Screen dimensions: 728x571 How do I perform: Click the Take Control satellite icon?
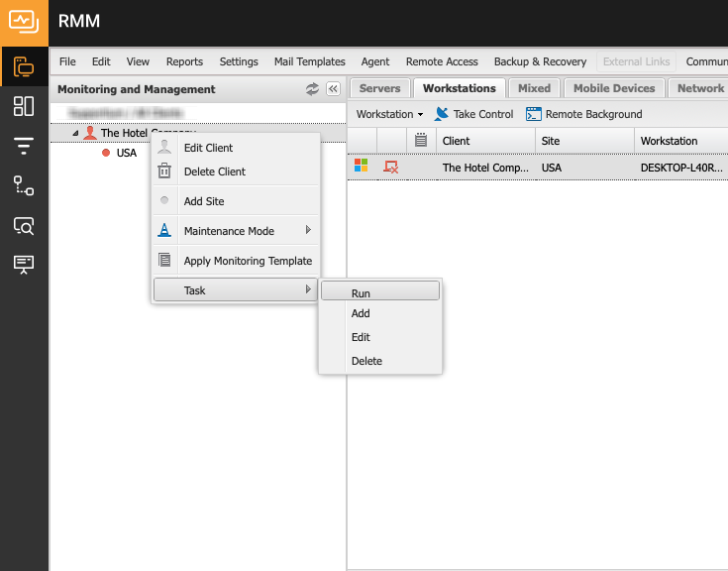coord(442,114)
